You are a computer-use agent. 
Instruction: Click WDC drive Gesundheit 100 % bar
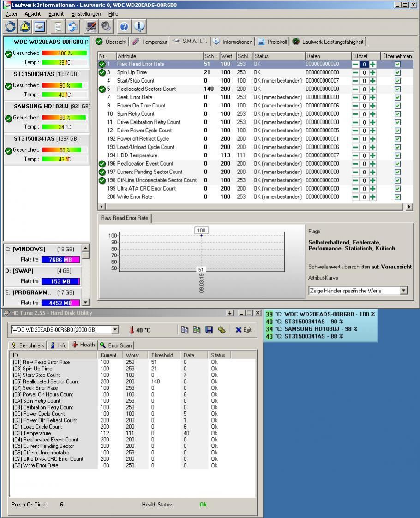tap(65, 53)
